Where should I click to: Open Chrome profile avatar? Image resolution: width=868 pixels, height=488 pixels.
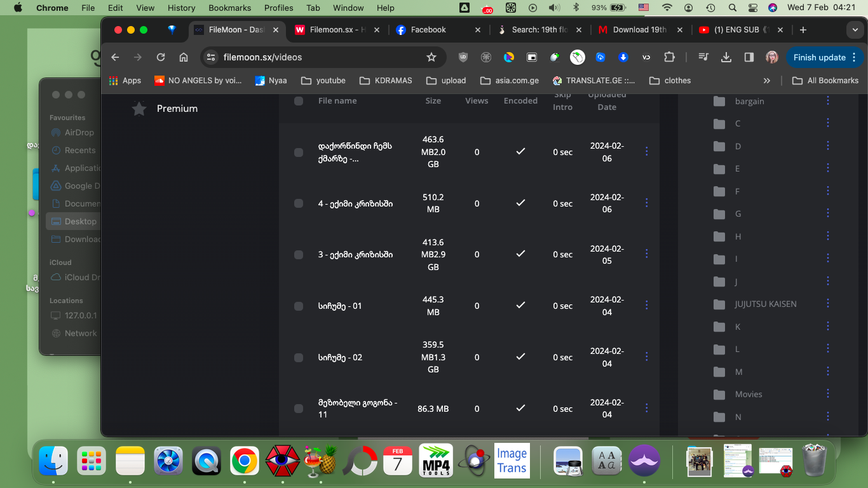[x=772, y=57]
